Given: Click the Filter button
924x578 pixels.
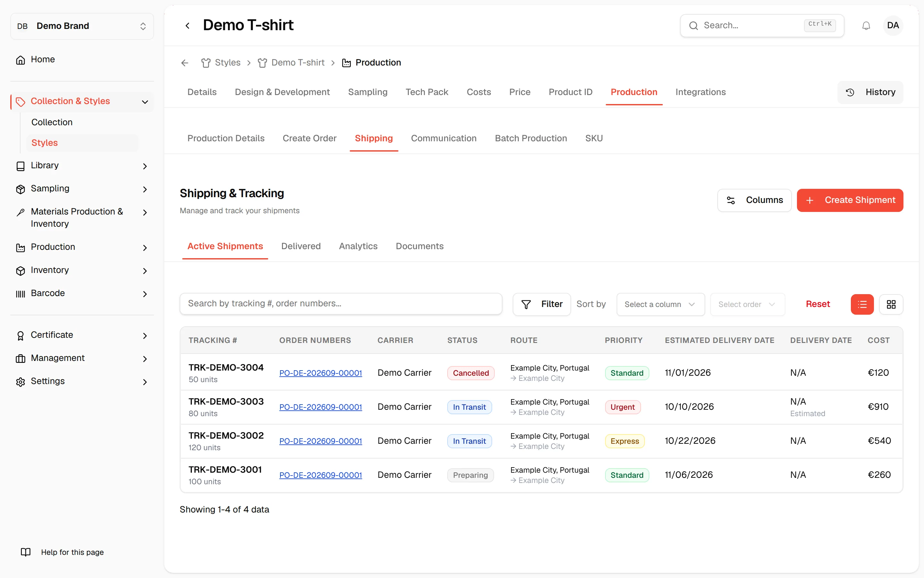Looking at the screenshot, I should 542,304.
